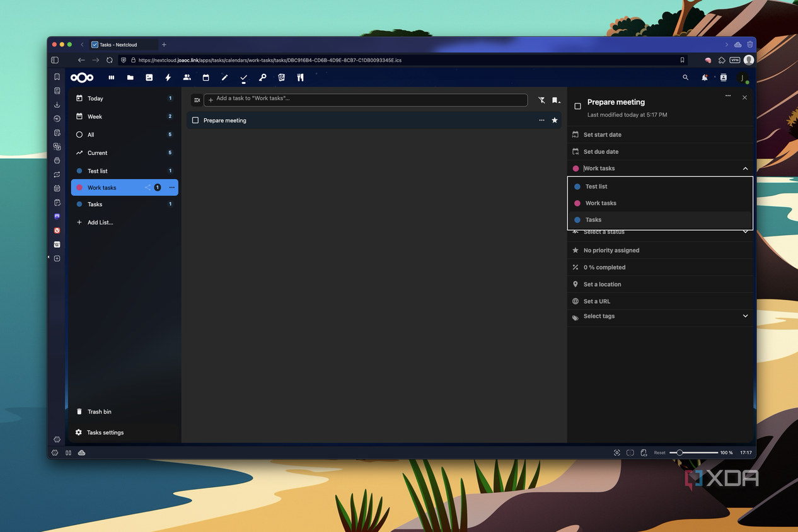Focus the Add a task to Work tasks field

(x=366, y=100)
